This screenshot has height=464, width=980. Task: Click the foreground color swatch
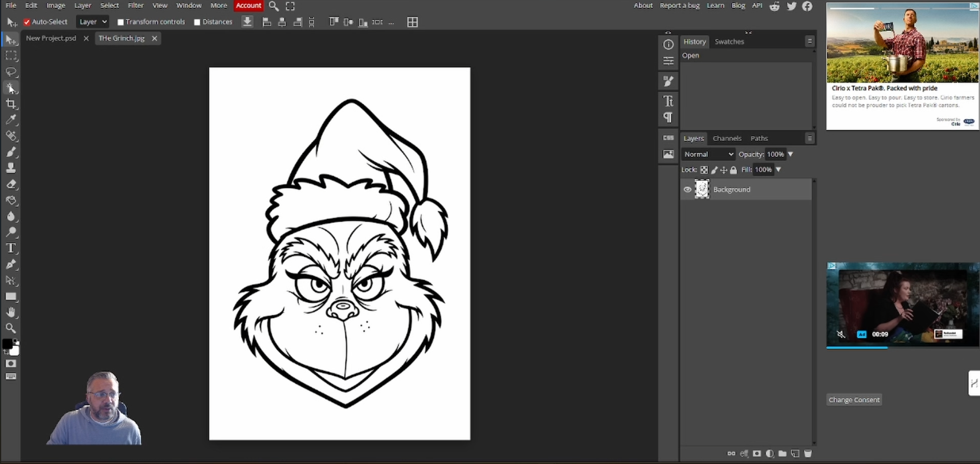(7, 344)
